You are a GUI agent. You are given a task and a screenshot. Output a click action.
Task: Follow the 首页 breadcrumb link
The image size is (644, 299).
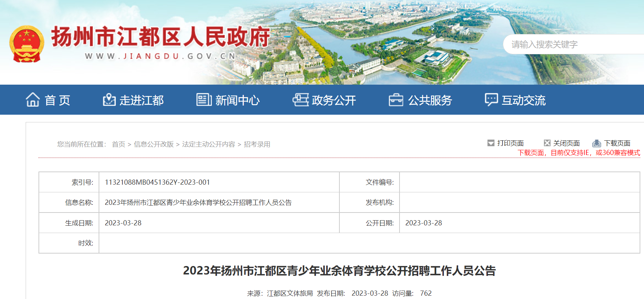click(x=119, y=144)
